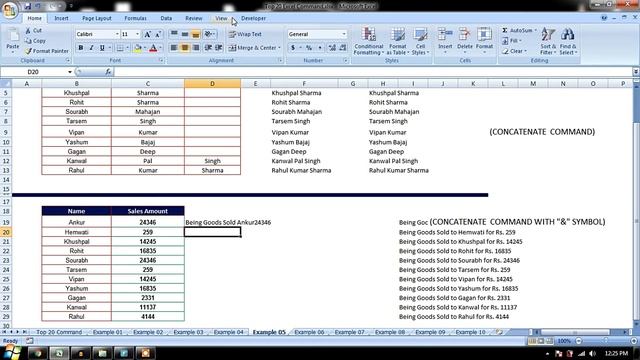
Task: Open the Fill dropdown in Editing
Action: tap(511, 41)
